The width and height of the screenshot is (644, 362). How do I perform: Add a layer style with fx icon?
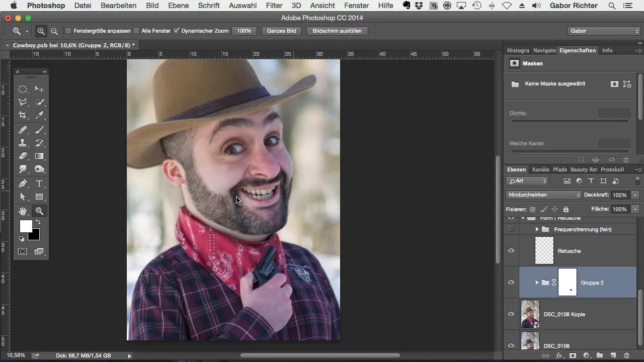(559, 355)
